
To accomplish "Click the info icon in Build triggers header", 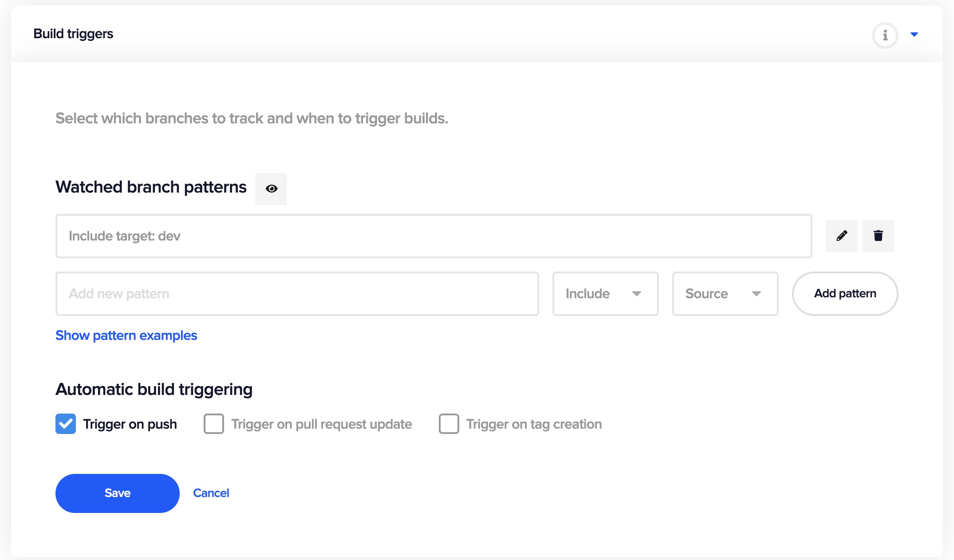I will click(883, 33).
